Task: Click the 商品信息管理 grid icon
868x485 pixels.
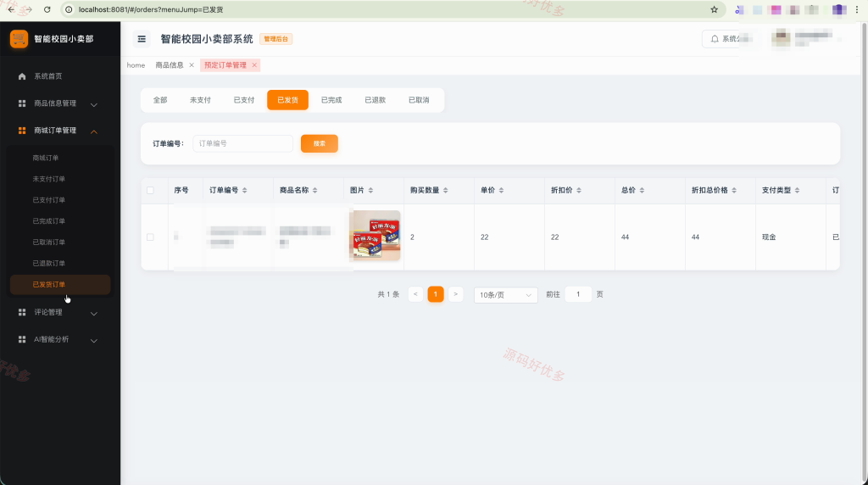Action: tap(22, 103)
